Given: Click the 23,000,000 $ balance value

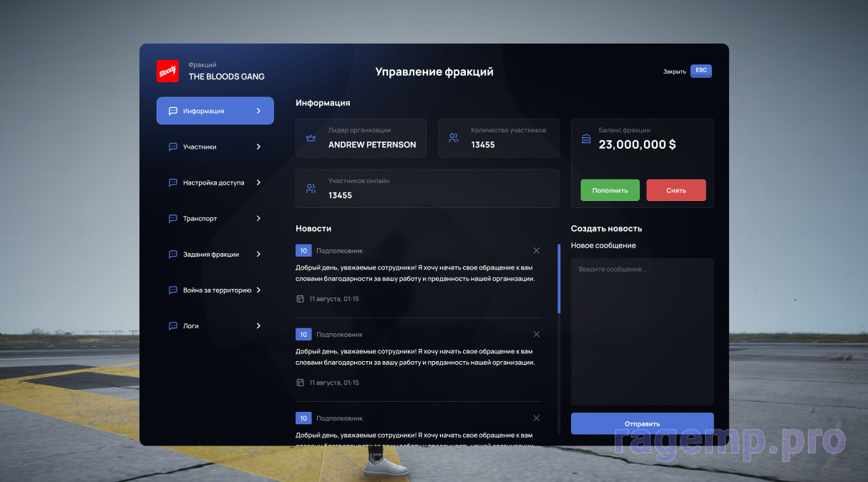Looking at the screenshot, I should click(638, 144).
